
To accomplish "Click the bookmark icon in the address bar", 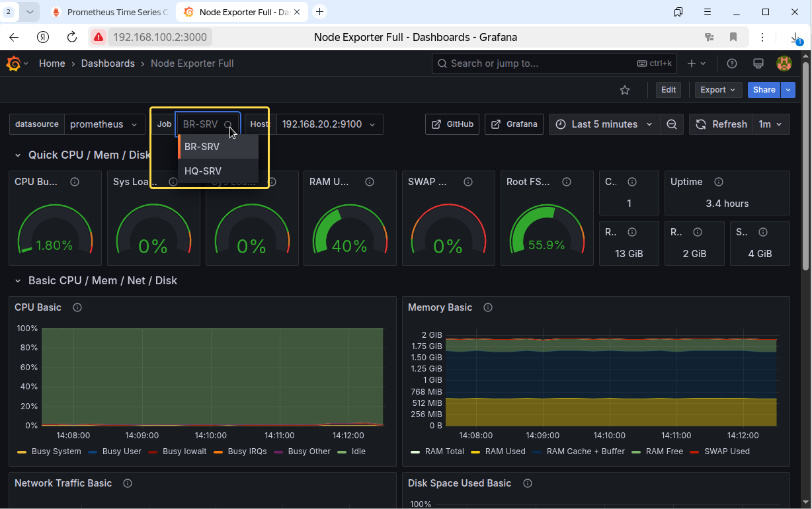I will click(x=733, y=37).
